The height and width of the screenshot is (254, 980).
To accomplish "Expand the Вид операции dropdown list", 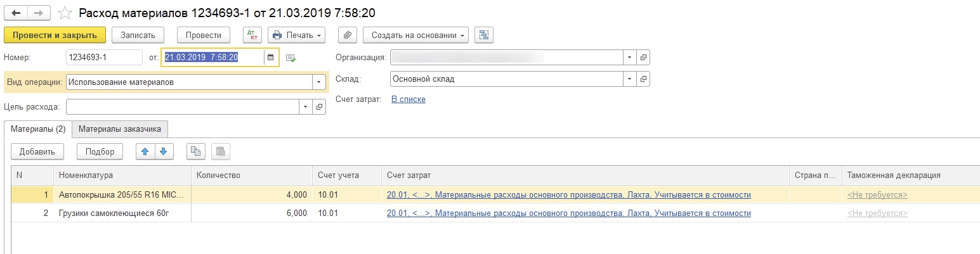I will pos(318,82).
